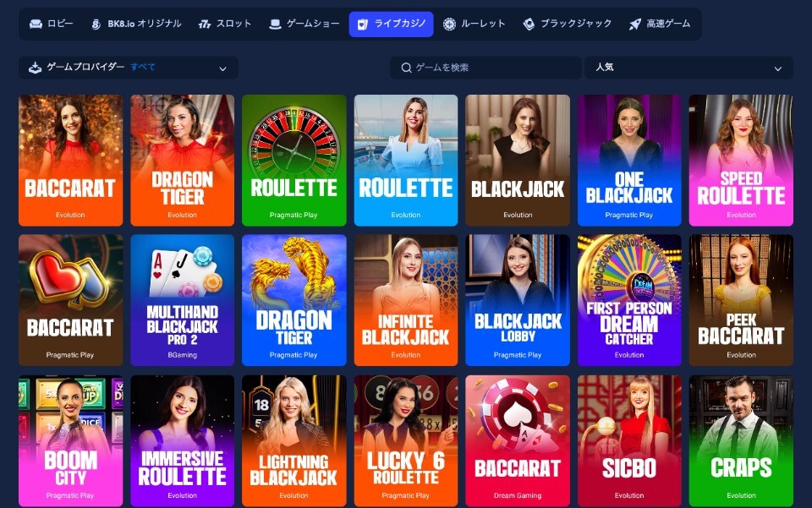The width and height of the screenshot is (812, 508).
Task: Click the roulette wheel icon in the nav bar
Action: (x=449, y=24)
